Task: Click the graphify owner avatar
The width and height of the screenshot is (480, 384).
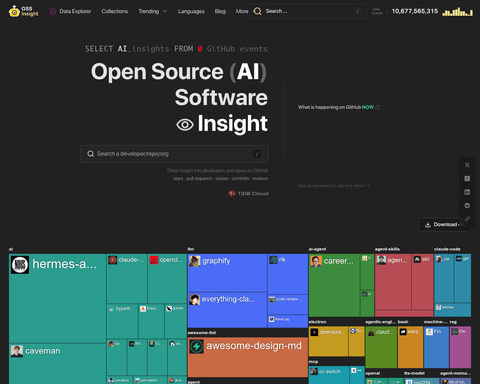Action: pyautogui.click(x=195, y=261)
